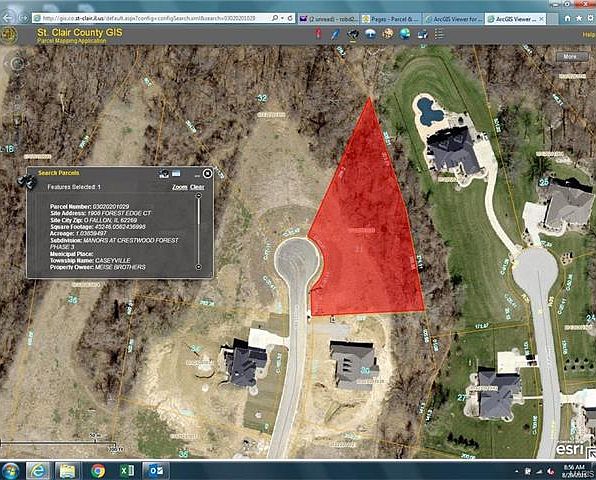Close the Search Parcels panel
Viewport: 596px width, 480px height.
pos(207,173)
